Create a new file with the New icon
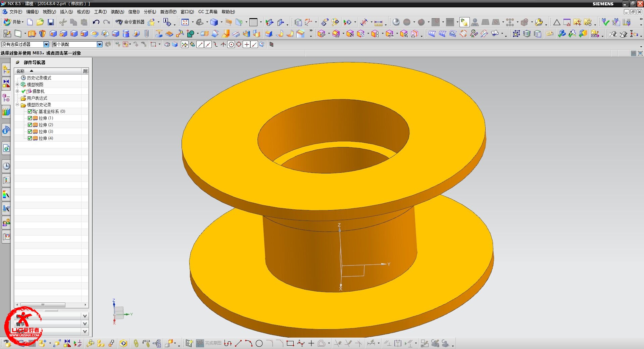The image size is (644, 349). pos(30,22)
